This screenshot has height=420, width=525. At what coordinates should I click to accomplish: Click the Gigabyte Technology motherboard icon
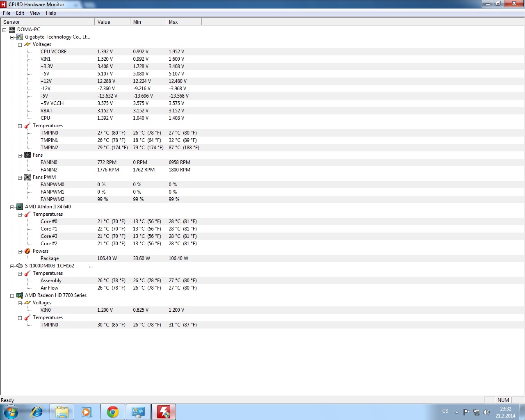coord(20,37)
